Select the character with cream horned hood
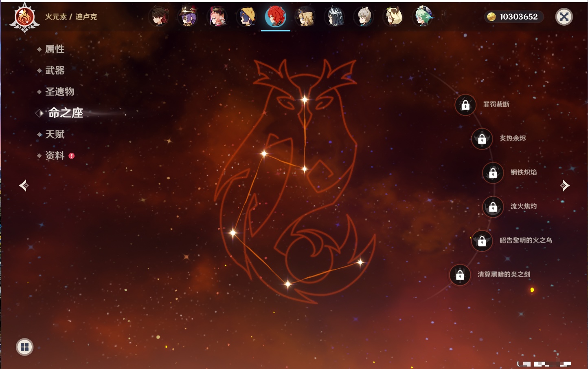Image resolution: width=588 pixels, height=369 pixels. pyautogui.click(x=393, y=17)
